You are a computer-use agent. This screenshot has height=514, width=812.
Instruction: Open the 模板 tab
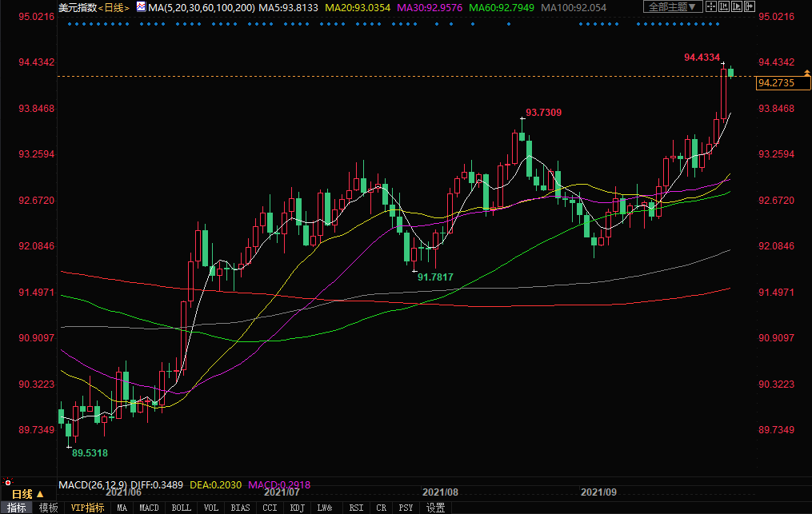coord(49,508)
